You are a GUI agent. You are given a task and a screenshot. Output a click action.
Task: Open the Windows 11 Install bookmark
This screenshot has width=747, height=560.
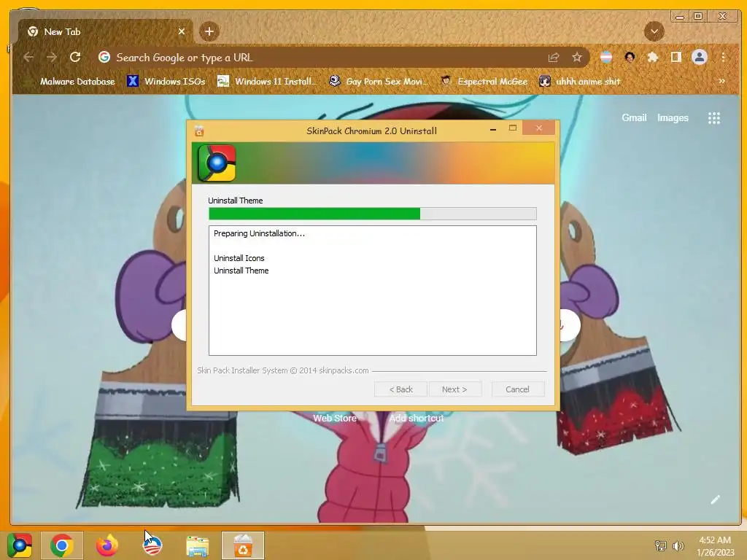[x=267, y=82]
